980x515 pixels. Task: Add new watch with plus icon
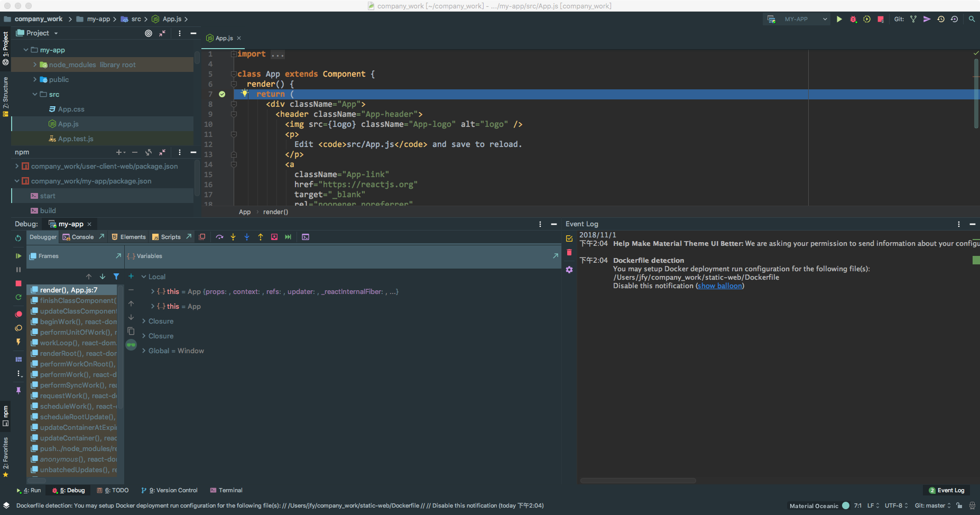click(131, 276)
